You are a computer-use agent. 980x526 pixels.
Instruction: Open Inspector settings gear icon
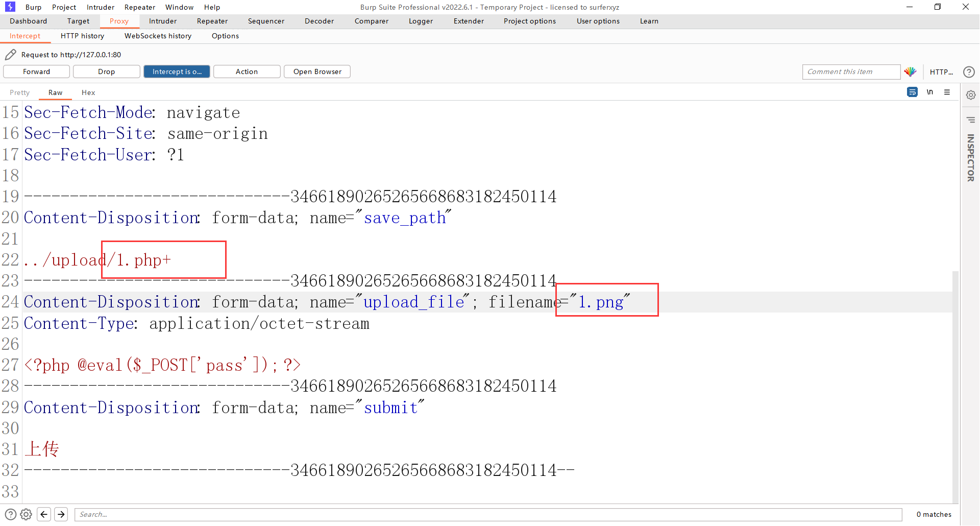[x=971, y=95]
